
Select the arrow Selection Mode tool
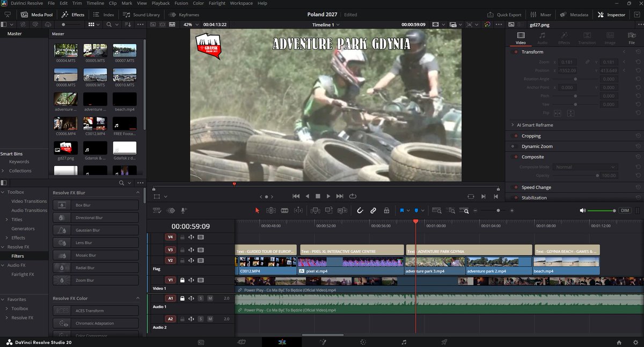(x=257, y=211)
